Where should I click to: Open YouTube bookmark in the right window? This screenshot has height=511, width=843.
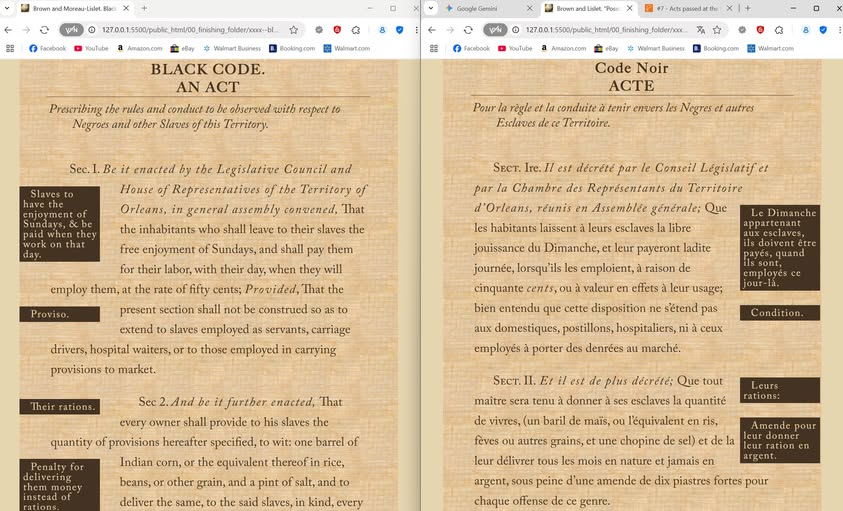coord(515,48)
